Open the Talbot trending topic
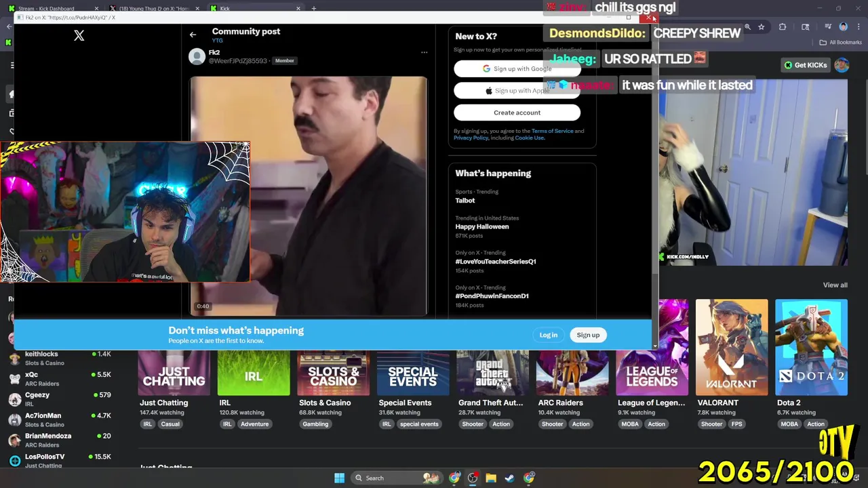Viewport: 868px width, 488px height. point(465,201)
